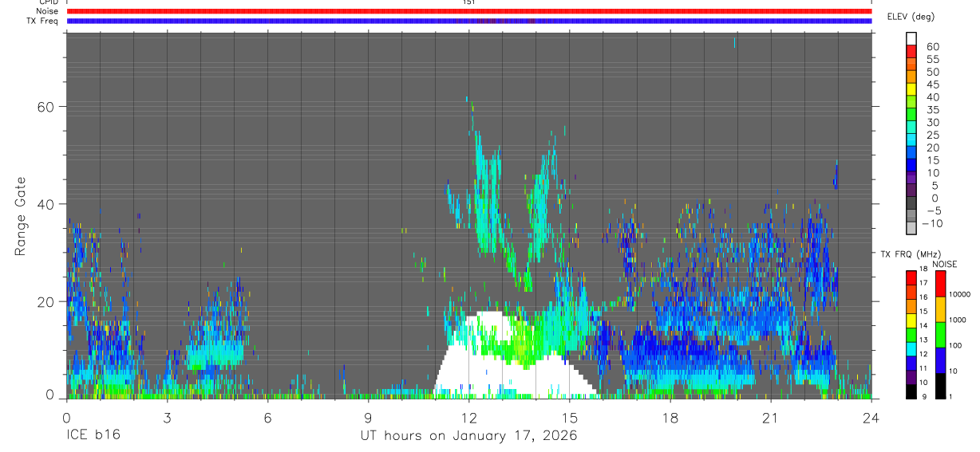Select the red segment of NOISE colorbar

(940, 284)
